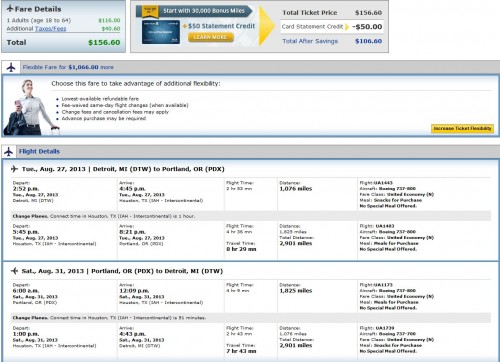The image size is (500, 362).
Task: Click the Flight Details heading
Action: (39, 152)
